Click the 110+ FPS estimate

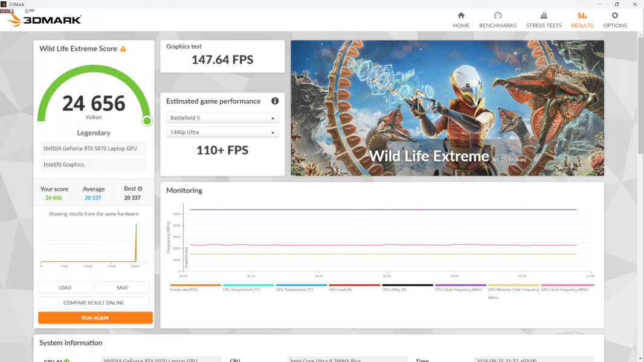(x=222, y=150)
